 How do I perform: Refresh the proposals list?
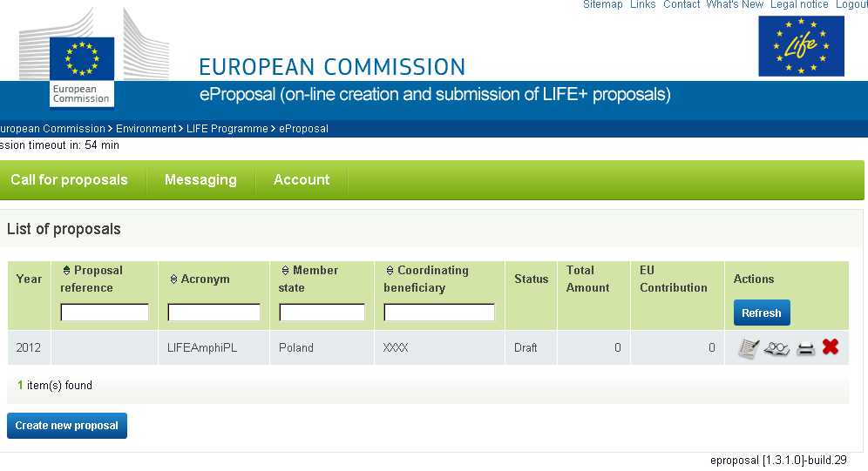pos(762,313)
